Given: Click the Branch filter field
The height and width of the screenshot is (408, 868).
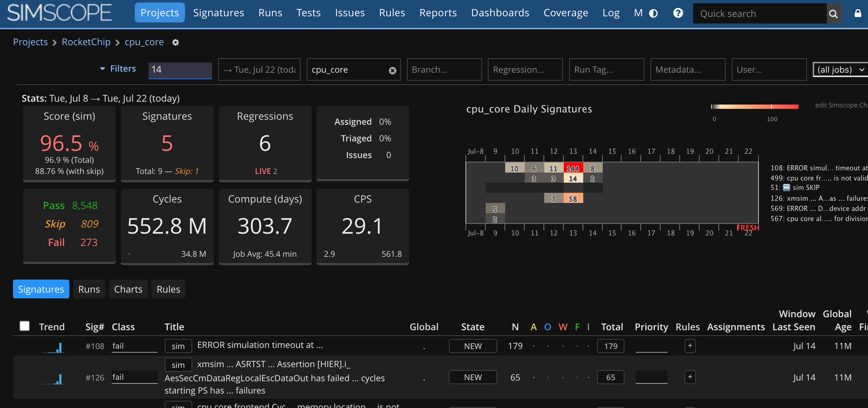Looking at the screenshot, I should 444,69.
